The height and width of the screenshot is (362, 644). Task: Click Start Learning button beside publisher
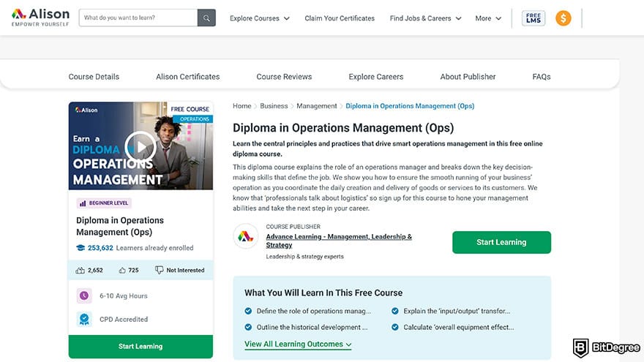click(501, 242)
